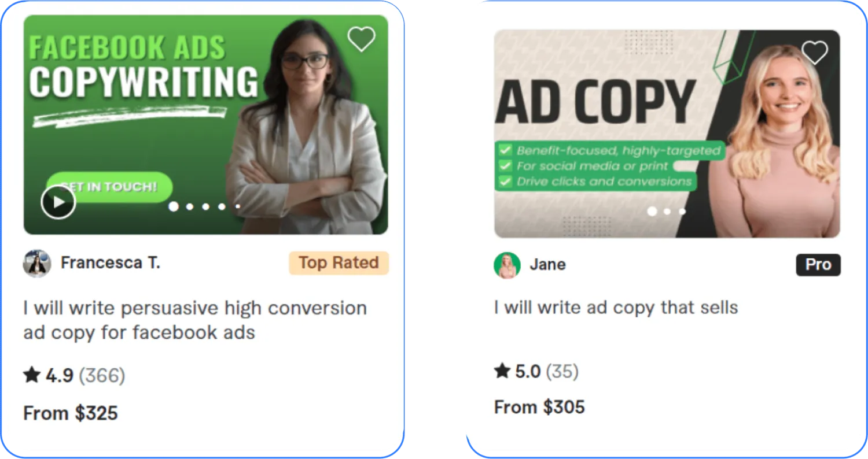Play the Facebook Ads Copywriting video
The image size is (868, 459).
click(58, 202)
